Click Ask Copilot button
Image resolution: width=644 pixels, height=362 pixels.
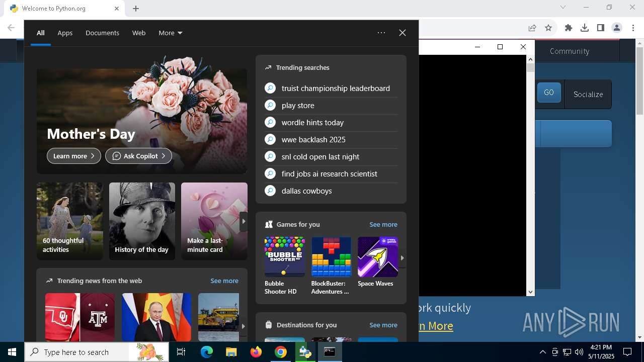[138, 156]
